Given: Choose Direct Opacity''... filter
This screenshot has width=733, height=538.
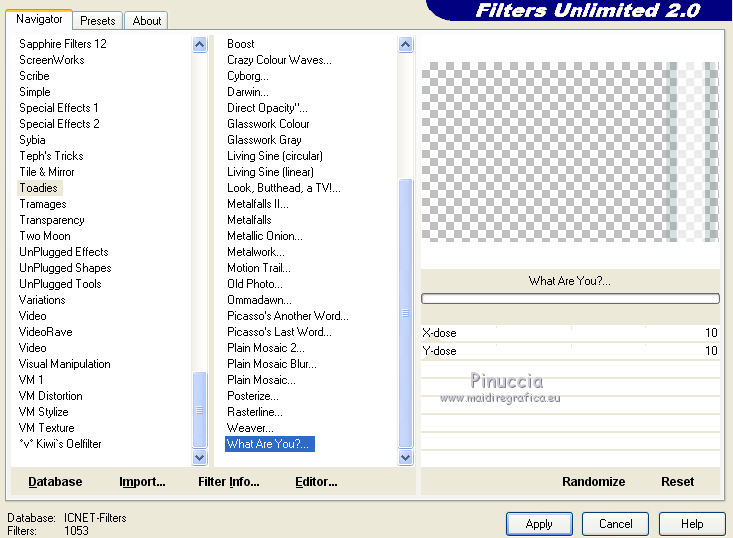Looking at the screenshot, I should pyautogui.click(x=267, y=108).
